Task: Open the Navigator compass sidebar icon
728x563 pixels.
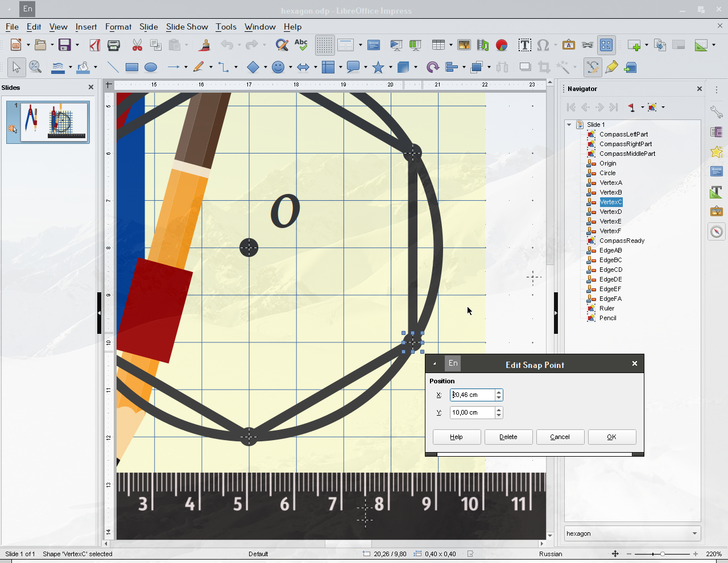Action: pyautogui.click(x=717, y=231)
